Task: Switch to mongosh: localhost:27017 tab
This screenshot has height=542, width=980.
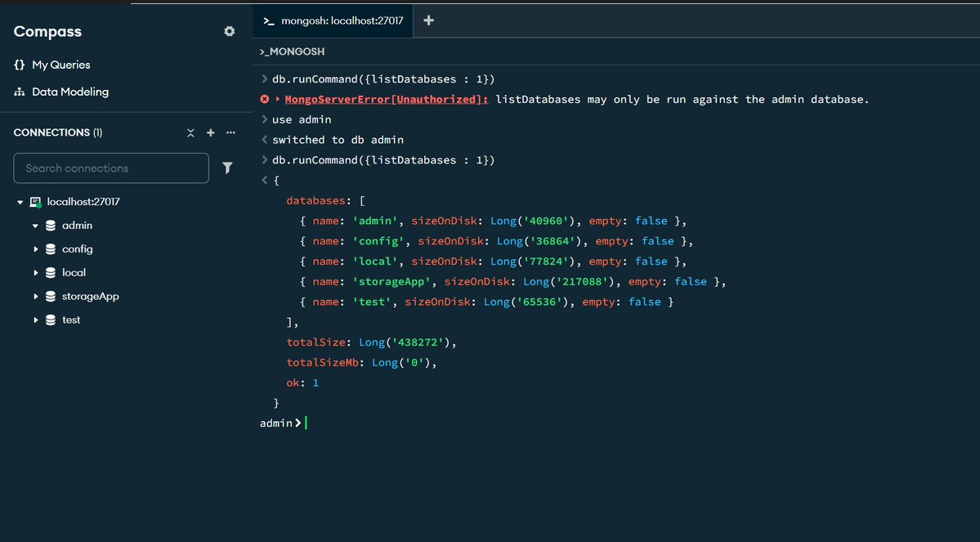Action: click(333, 20)
